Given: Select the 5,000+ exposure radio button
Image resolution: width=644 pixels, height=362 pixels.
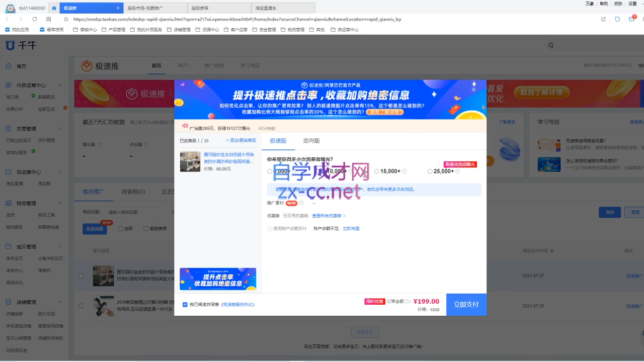Looking at the screenshot, I should (x=270, y=171).
